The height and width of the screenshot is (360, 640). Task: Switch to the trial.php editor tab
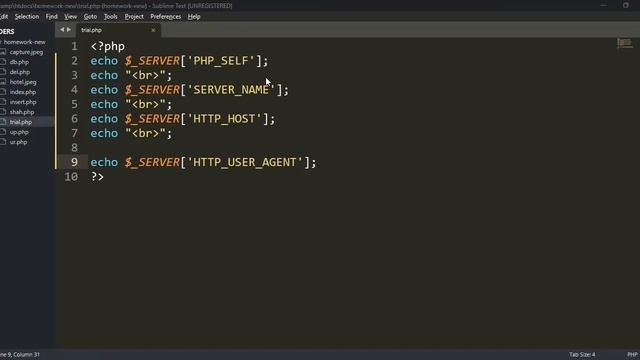[118, 30]
